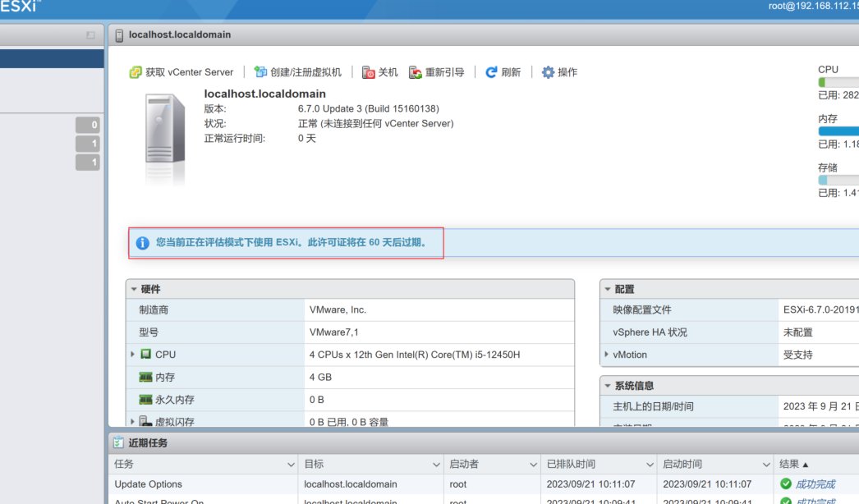Click the vMotion value 受支持
Viewport: 859px width, 504px height.
[798, 355]
